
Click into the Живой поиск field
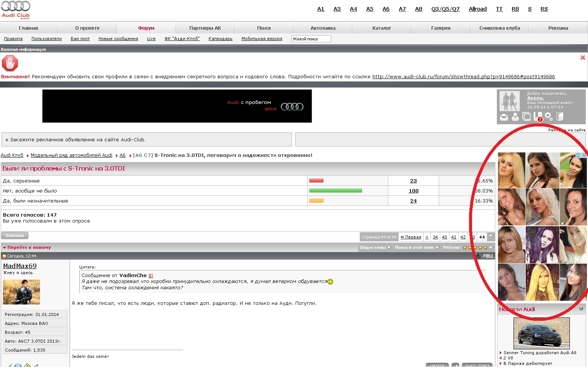(311, 39)
